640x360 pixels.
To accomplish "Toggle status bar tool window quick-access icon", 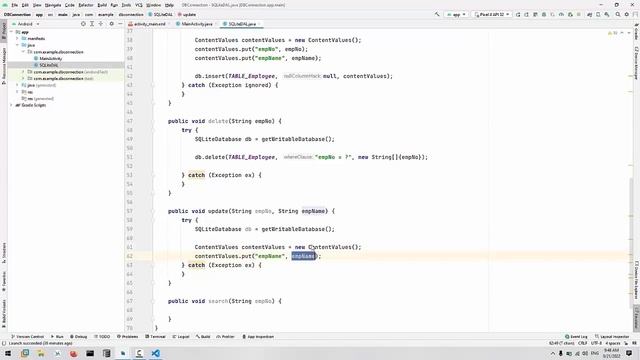I will click(x=4, y=343).
